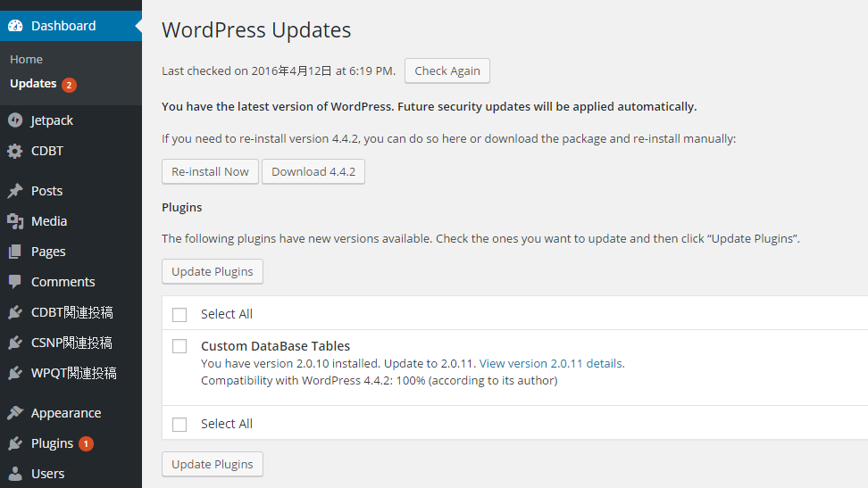Open View version 2.0.11 details link
868x488 pixels.
(x=551, y=364)
